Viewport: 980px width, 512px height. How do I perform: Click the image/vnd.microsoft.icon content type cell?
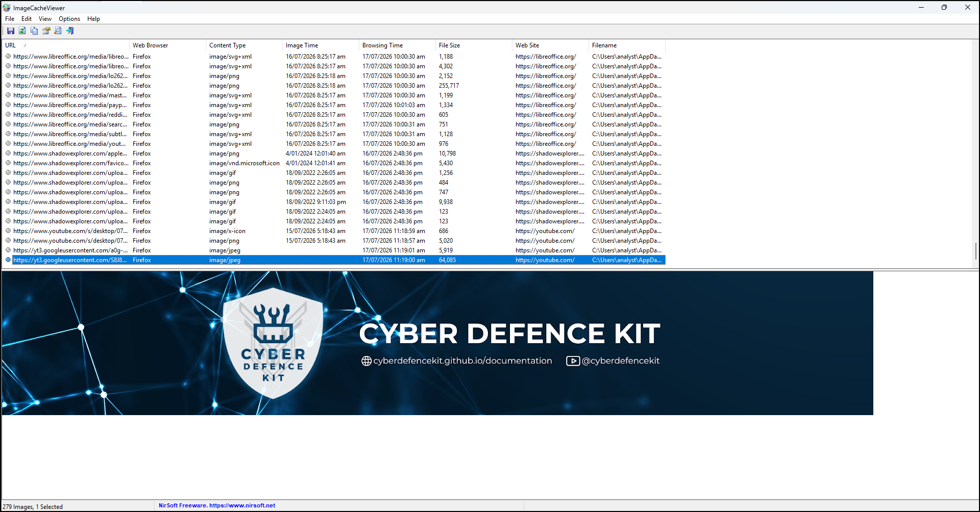(244, 163)
